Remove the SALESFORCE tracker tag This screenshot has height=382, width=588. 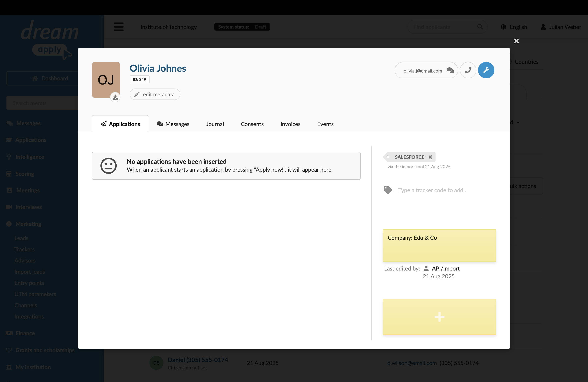(430, 157)
